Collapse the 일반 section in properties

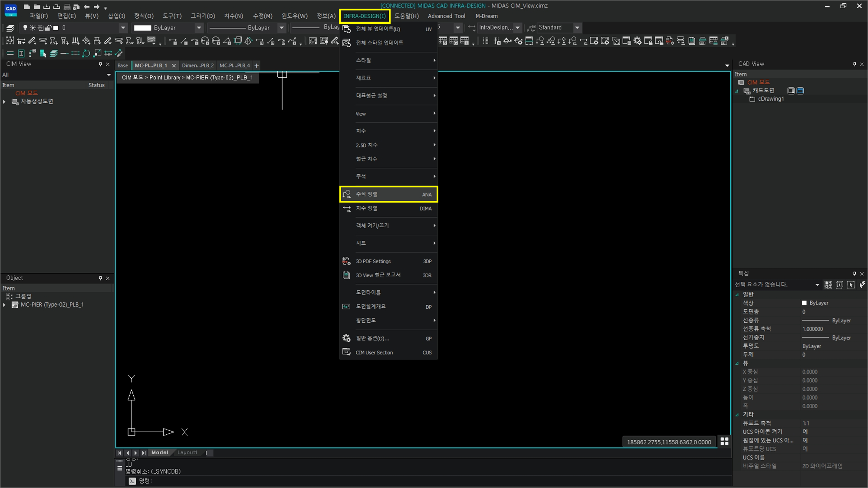(737, 295)
